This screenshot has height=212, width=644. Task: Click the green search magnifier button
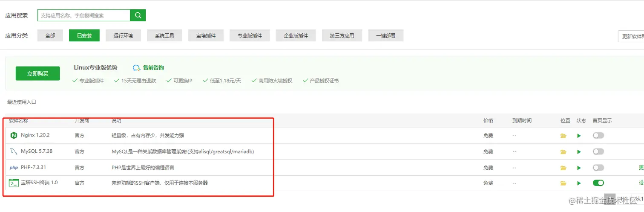click(138, 15)
